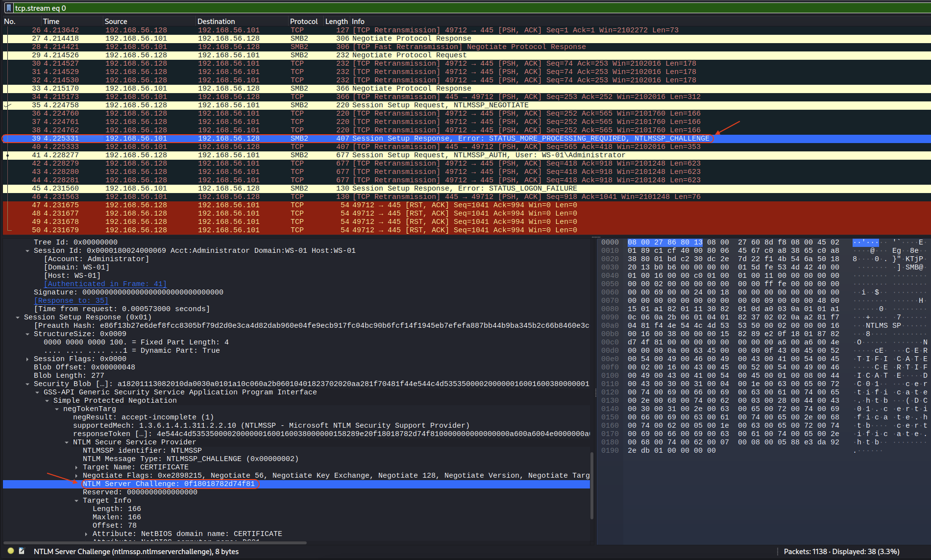Click the packet details vertical scrollbar
931x560 pixels.
[592, 485]
